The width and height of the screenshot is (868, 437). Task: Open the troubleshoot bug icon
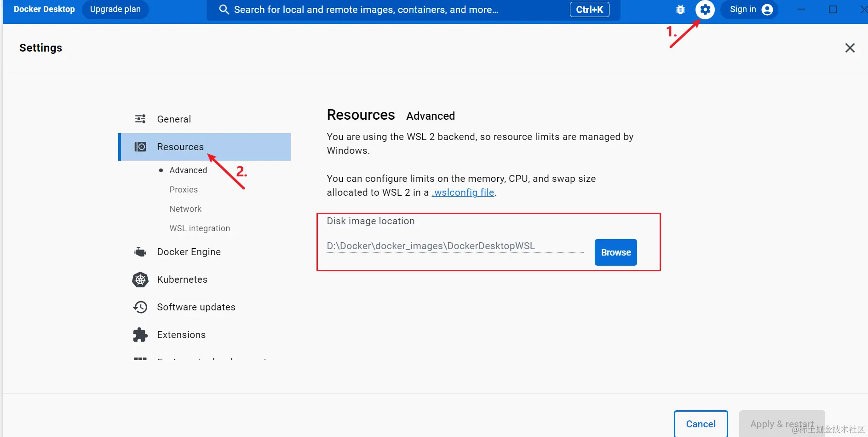pos(680,9)
